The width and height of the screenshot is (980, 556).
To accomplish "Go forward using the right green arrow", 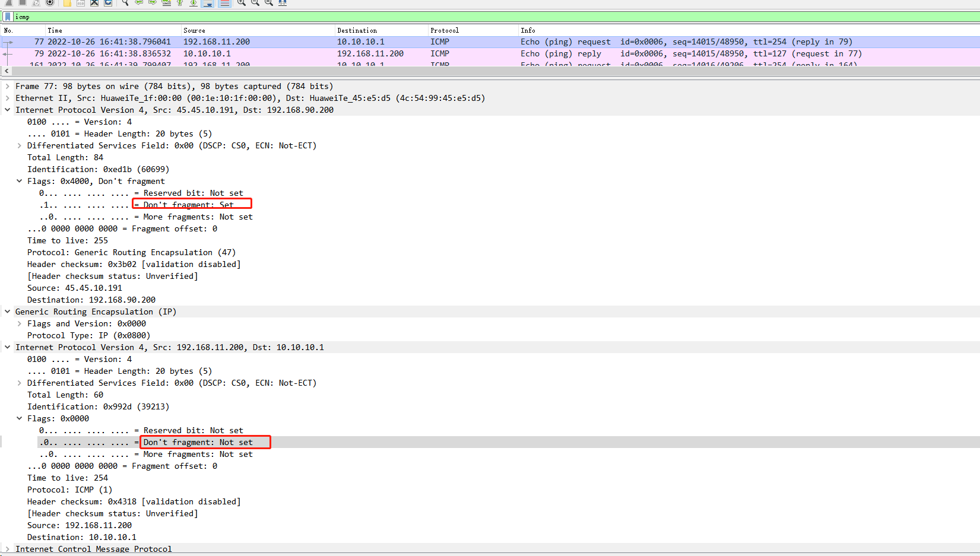I will pyautogui.click(x=153, y=2).
